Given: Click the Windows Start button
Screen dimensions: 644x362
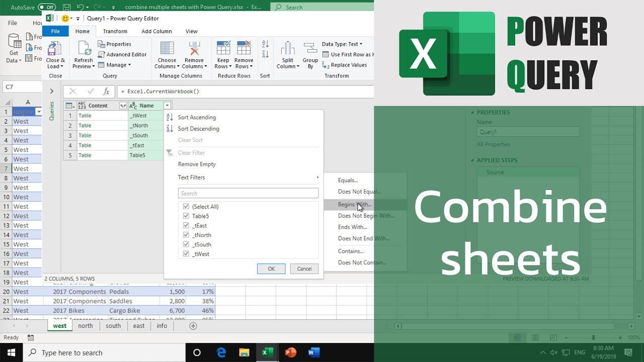Looking at the screenshot, I should pos(11,352).
